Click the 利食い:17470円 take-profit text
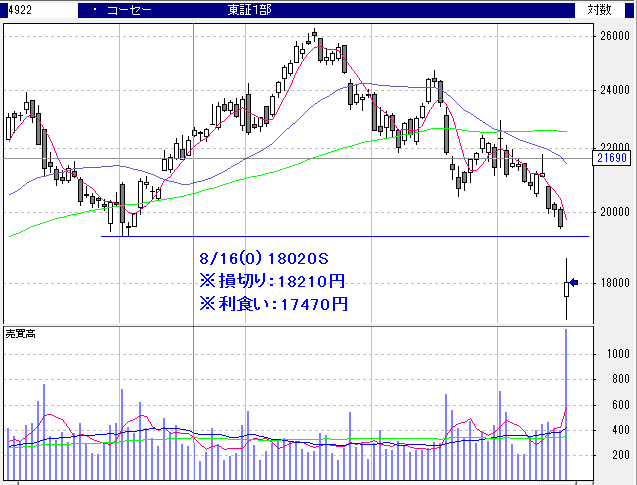Viewport: 637px width, 485px height. tap(272, 303)
